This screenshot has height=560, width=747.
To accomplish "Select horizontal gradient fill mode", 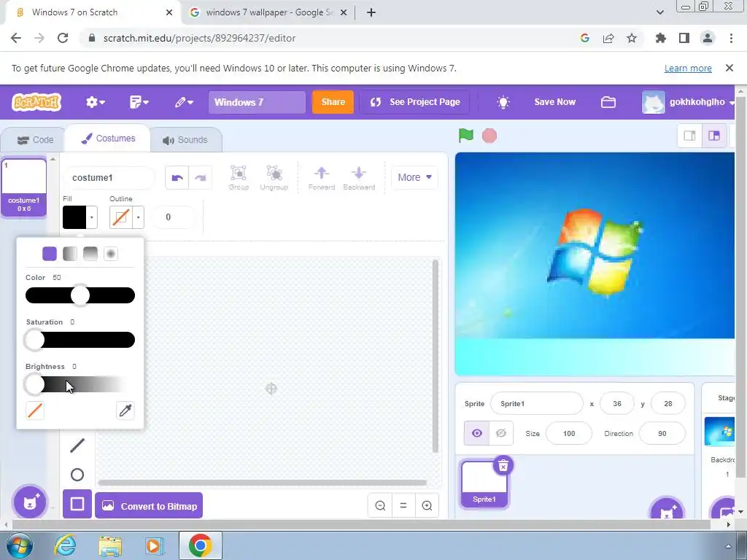I will (x=69, y=254).
